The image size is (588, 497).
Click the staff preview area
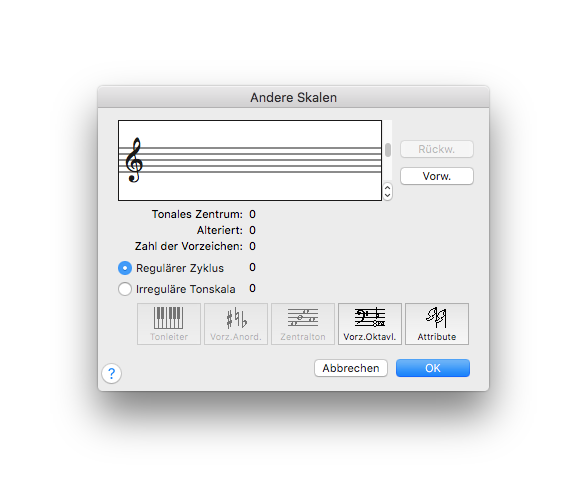[x=250, y=161]
